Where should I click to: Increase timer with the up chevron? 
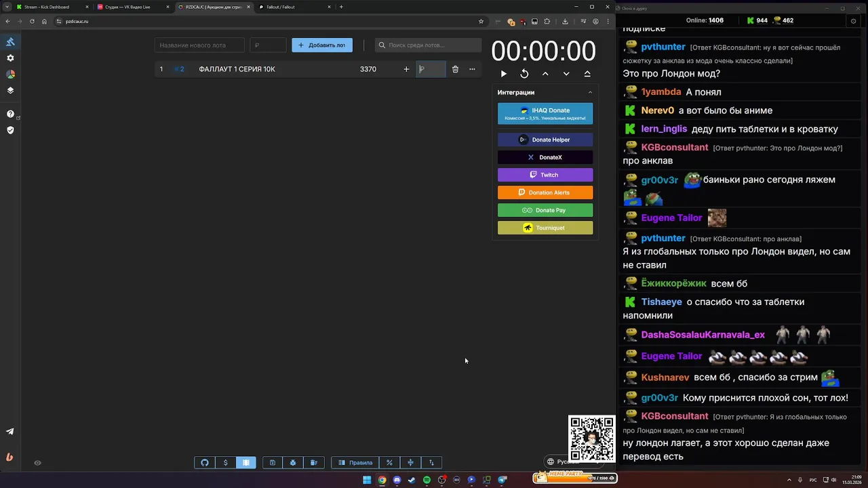tap(545, 74)
